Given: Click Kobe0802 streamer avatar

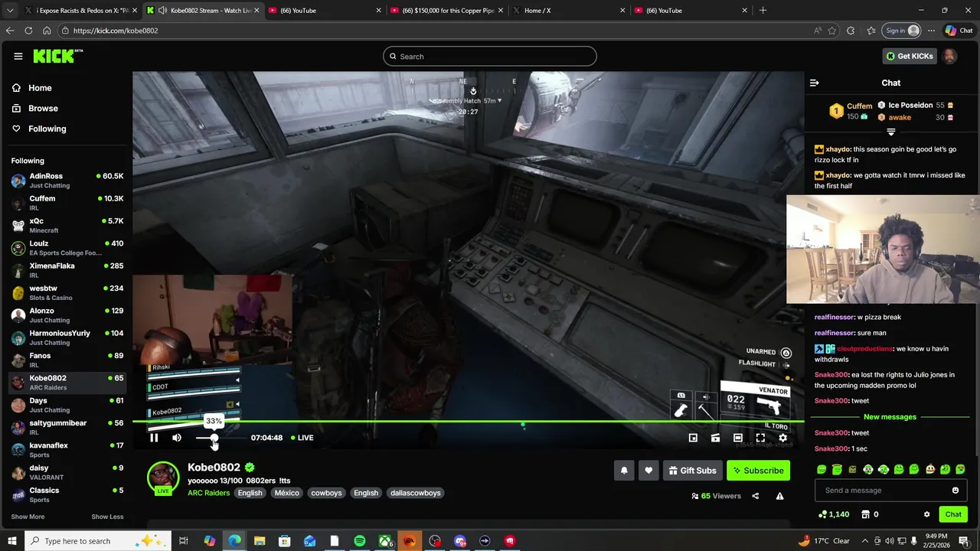Looking at the screenshot, I should 163,477.
